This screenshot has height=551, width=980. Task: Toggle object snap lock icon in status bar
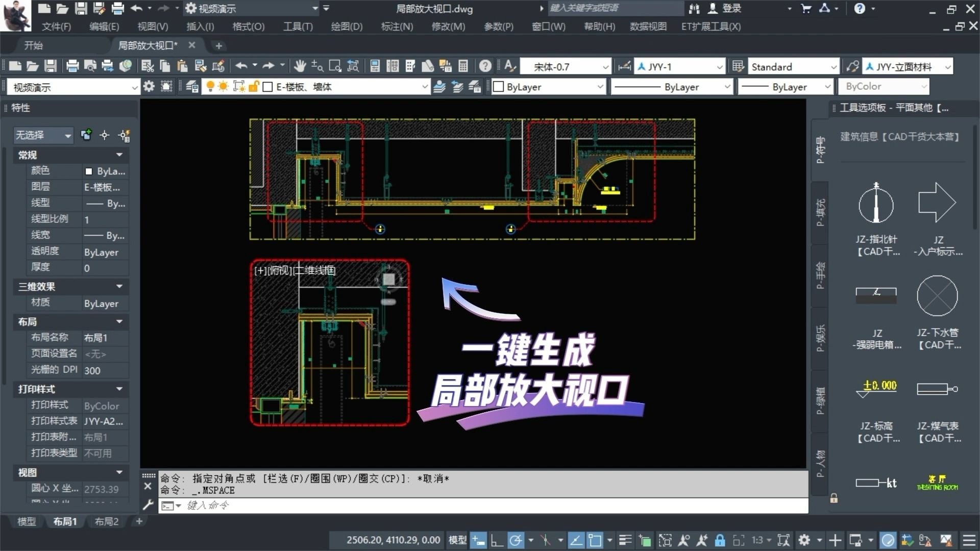[720, 540]
